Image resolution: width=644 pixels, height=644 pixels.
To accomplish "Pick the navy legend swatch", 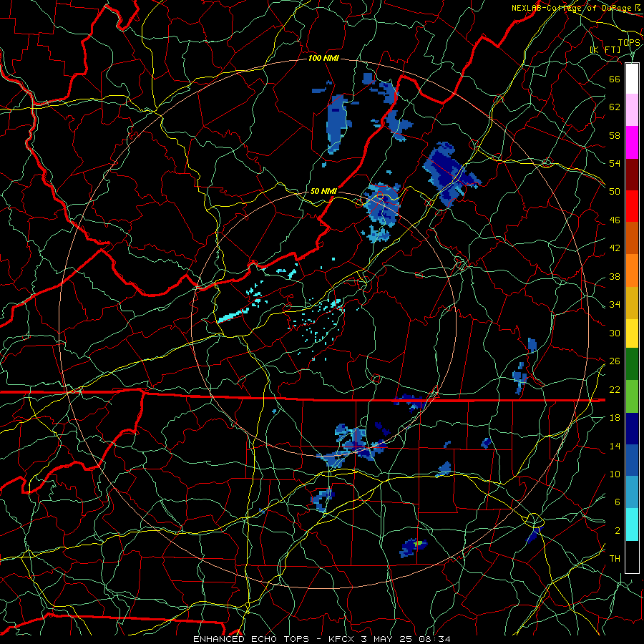I will [632, 429].
